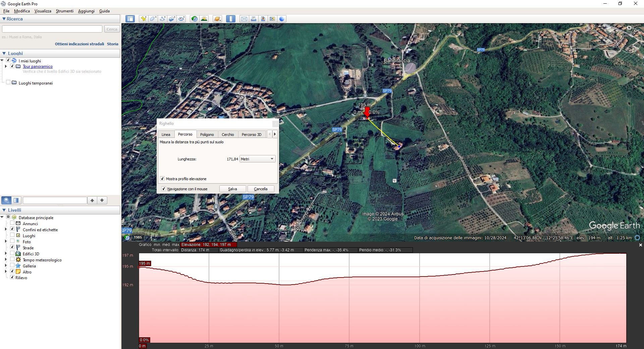
Task: Disable the Strade layer checkbox
Action: coord(12,248)
